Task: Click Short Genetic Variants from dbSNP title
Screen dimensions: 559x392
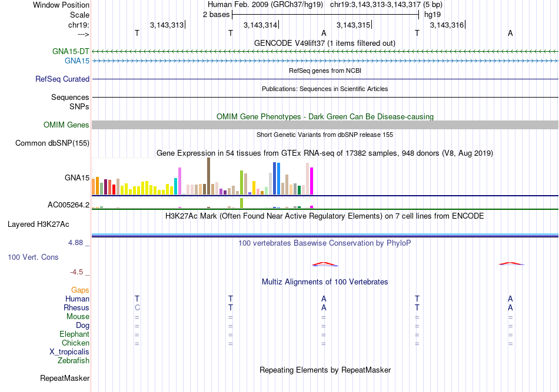Action: (325, 135)
